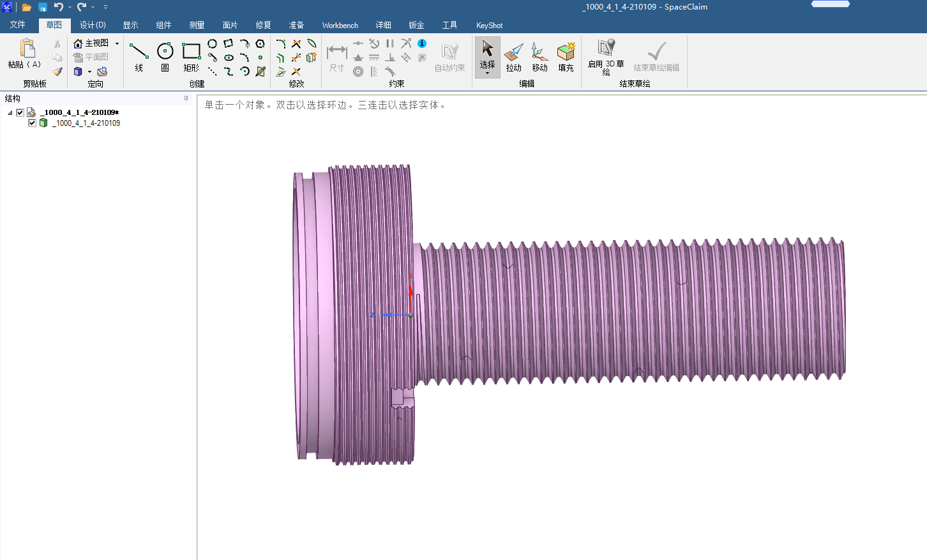Select the solid _1000_4_1_4-210109 tree item
This screenshot has width=927, height=560.
click(86, 123)
